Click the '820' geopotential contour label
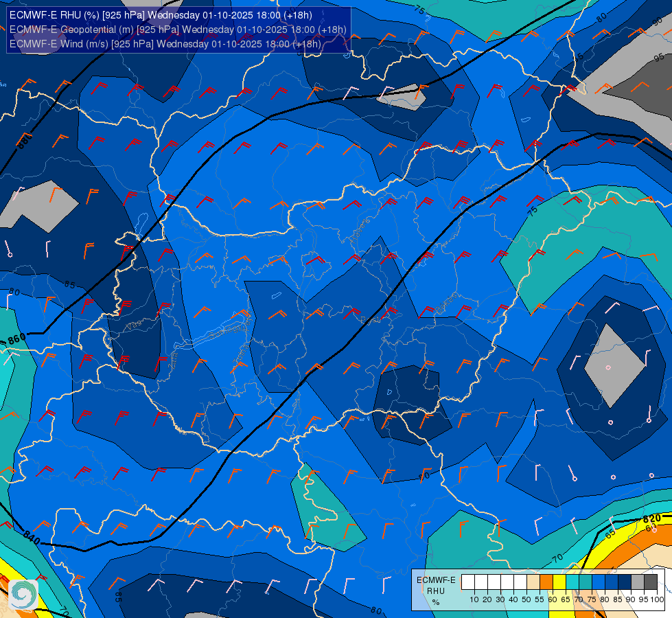 point(651,518)
